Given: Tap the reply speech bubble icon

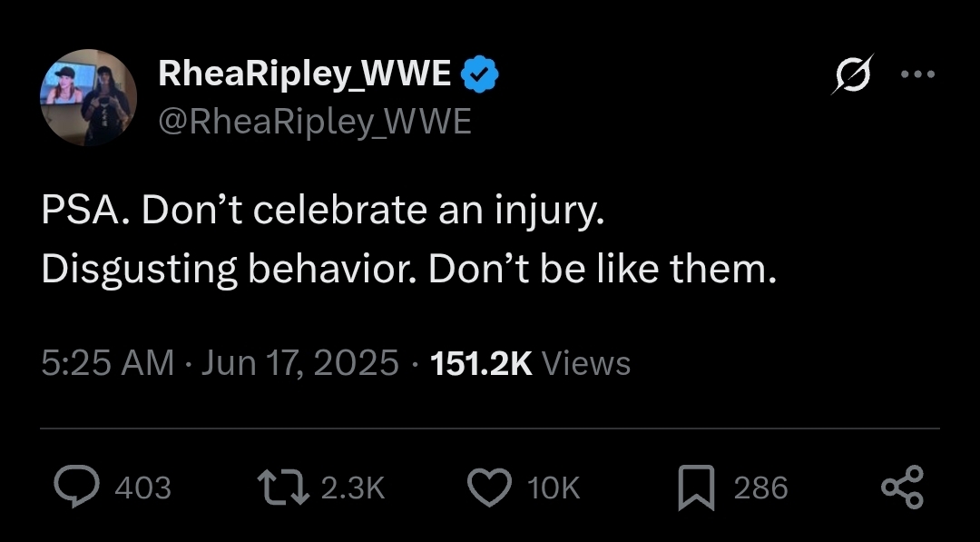Looking at the screenshot, I should [x=75, y=488].
